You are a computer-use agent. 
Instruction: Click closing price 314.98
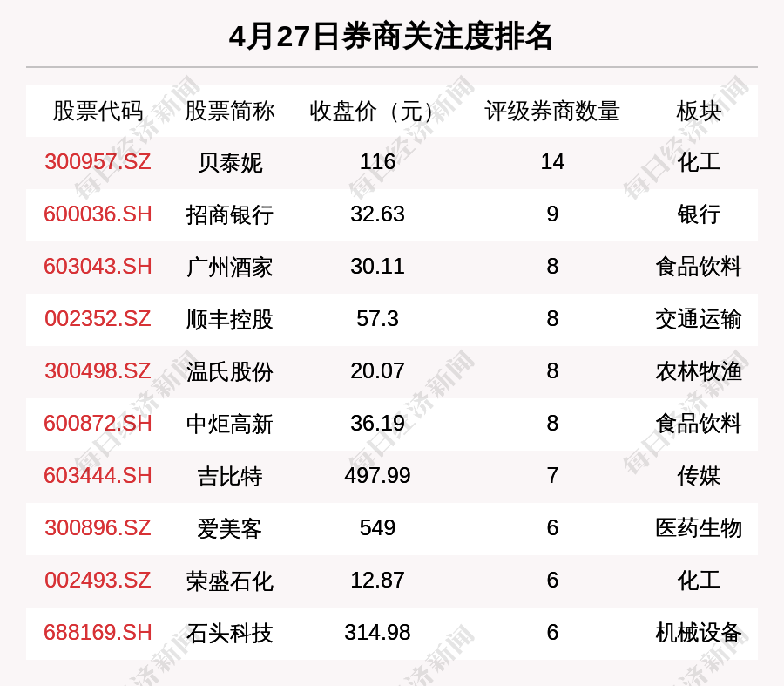pyautogui.click(x=377, y=633)
